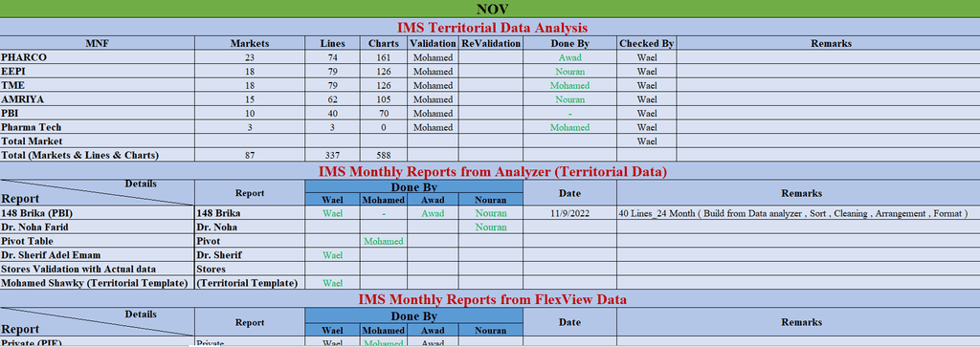Click the Validation column header

coord(433,43)
